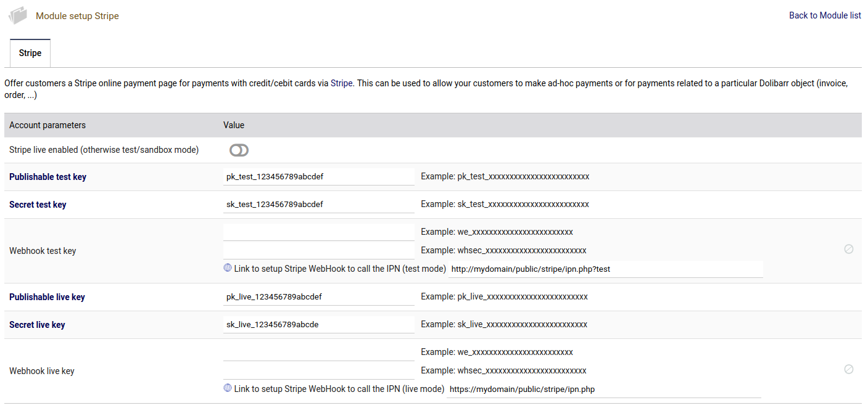Click the 'Account parameters' column header
The width and height of the screenshot is (868, 408).
click(48, 125)
